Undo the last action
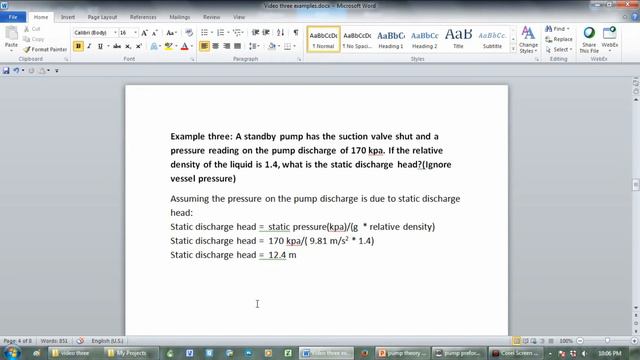640x360 pixels. pos(16,71)
